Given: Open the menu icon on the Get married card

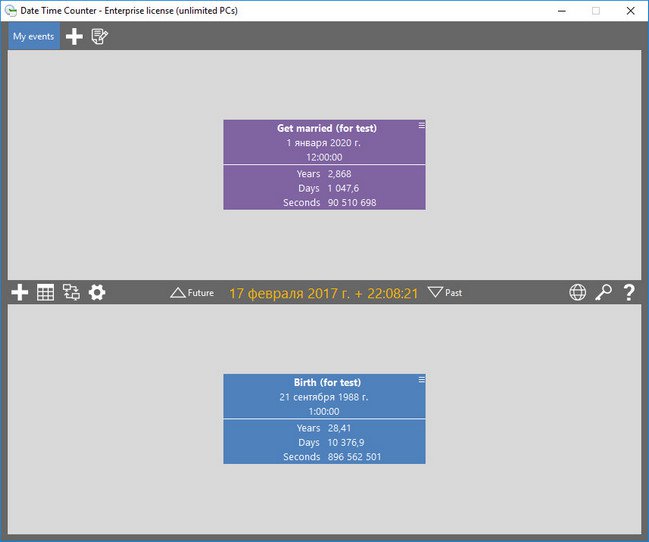Looking at the screenshot, I should point(421,125).
